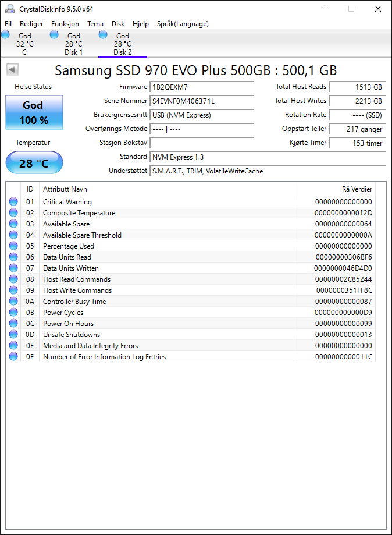392x535 pixels.
Task: Select the Power On Hours attribute name
Action: (68, 324)
